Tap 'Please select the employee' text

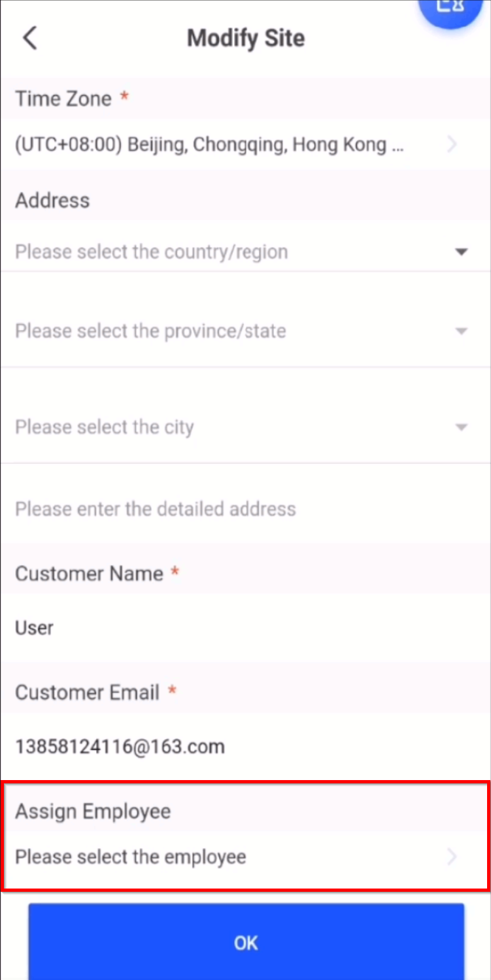point(131,857)
